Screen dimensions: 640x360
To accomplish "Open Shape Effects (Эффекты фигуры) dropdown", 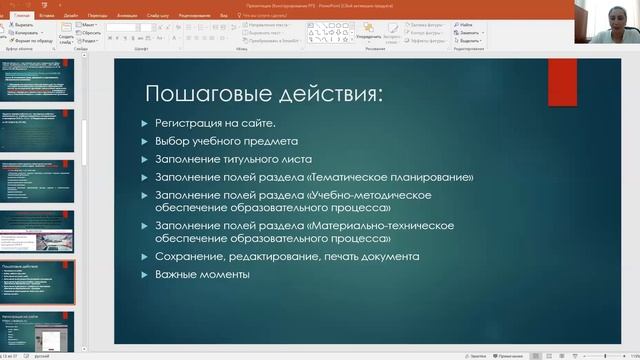I will click(425, 41).
